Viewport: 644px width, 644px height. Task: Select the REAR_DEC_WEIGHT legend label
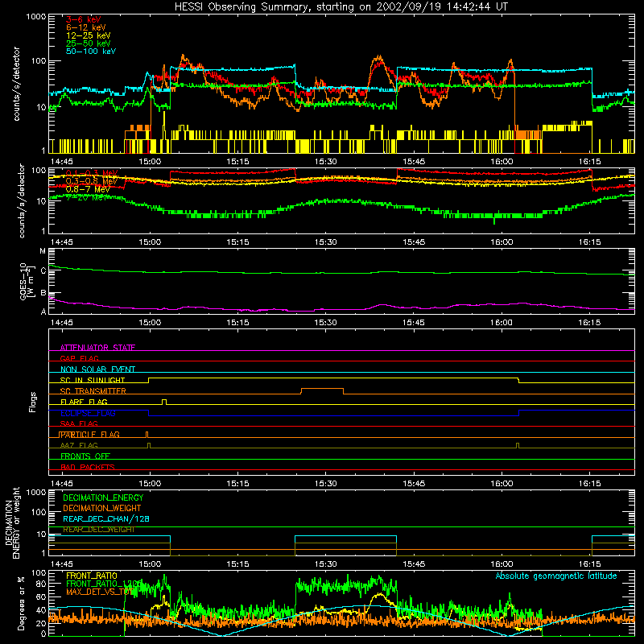pyautogui.click(x=99, y=530)
